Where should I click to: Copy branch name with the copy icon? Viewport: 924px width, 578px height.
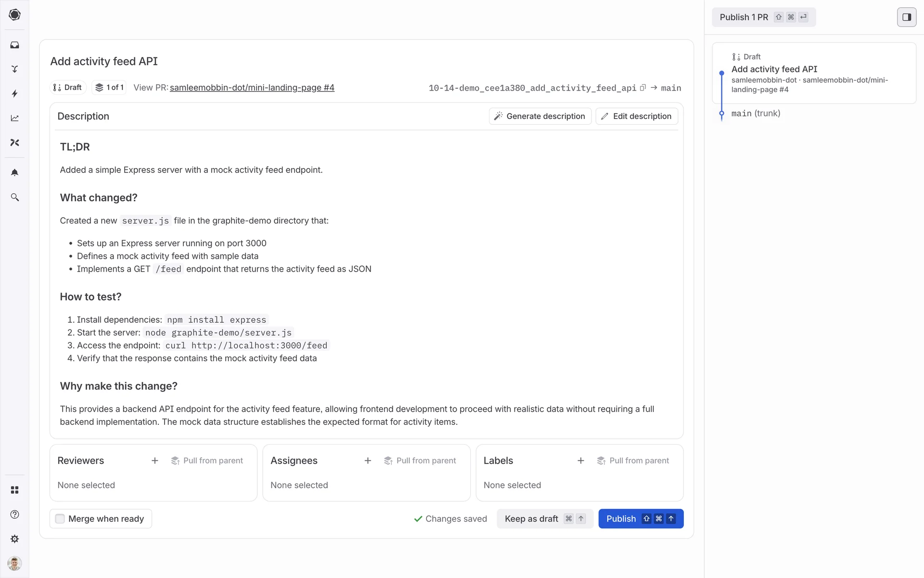pos(642,88)
